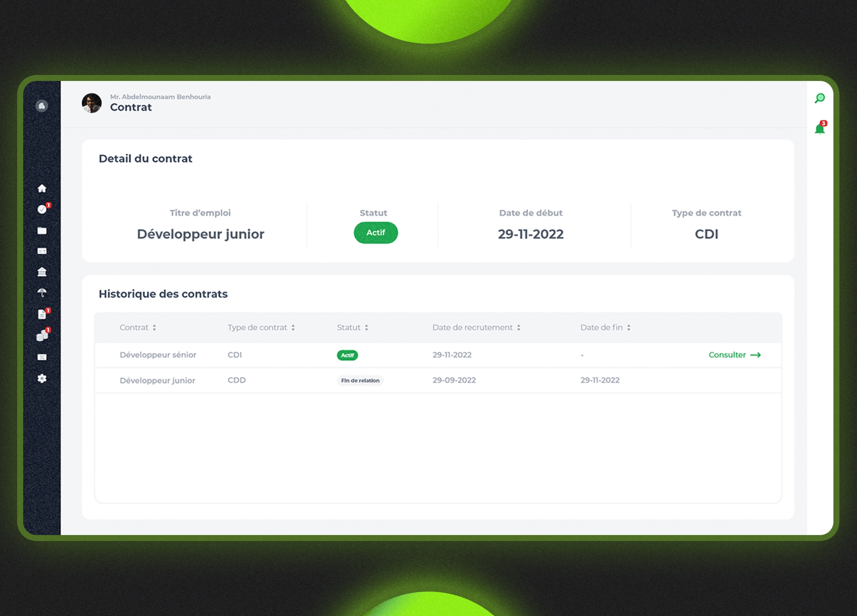This screenshot has width=857, height=616.
Task: Click the Date de début label
Action: click(530, 213)
